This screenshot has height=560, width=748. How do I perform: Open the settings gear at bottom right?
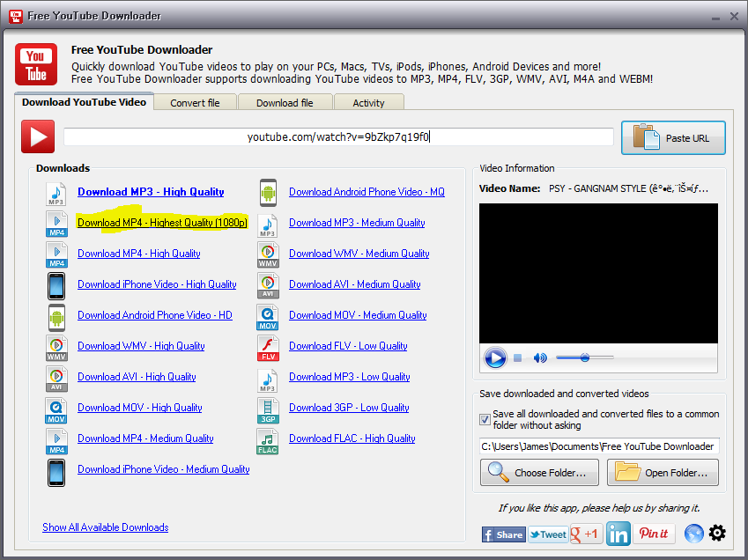pos(717,533)
